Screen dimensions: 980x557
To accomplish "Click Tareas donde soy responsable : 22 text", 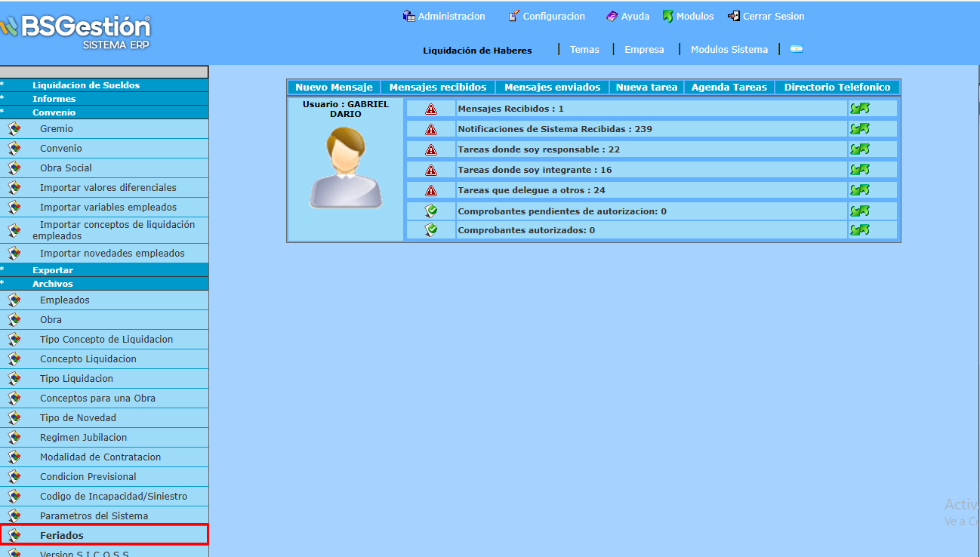I will (539, 149).
